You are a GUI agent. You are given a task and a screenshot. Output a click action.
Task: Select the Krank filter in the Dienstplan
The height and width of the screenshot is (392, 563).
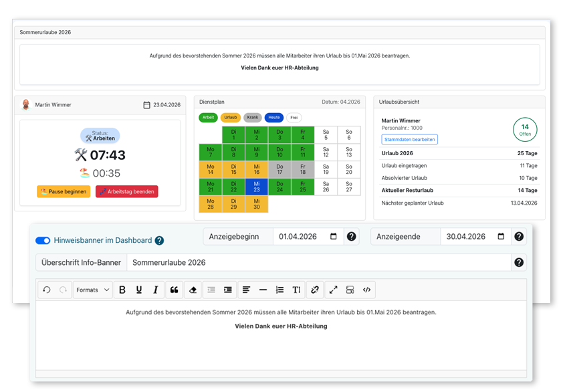pos(253,117)
